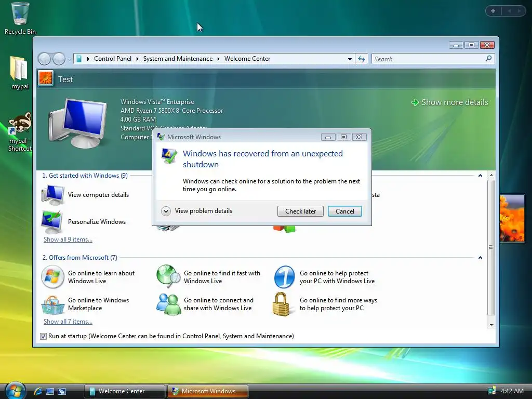This screenshot has height=399, width=532.
Task: Click Personalize Windows label text
Action: coord(97,221)
